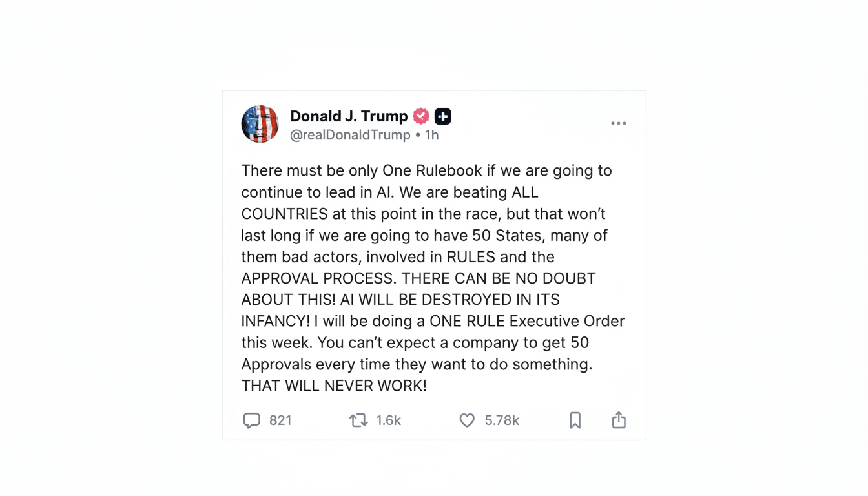Click the speech bubble comment icon
Screen dimensions: 868x496
click(252, 420)
